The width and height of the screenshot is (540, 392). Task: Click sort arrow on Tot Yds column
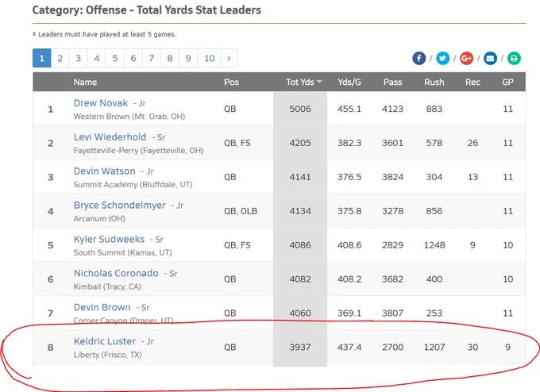click(x=319, y=82)
